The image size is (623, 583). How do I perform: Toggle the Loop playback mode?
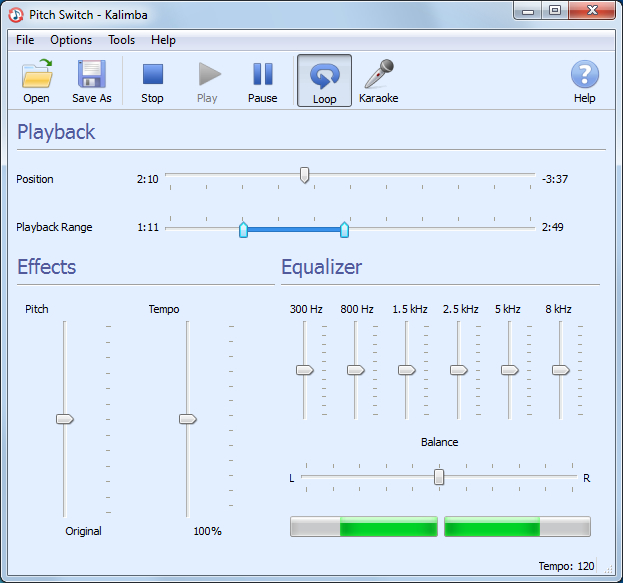click(324, 81)
